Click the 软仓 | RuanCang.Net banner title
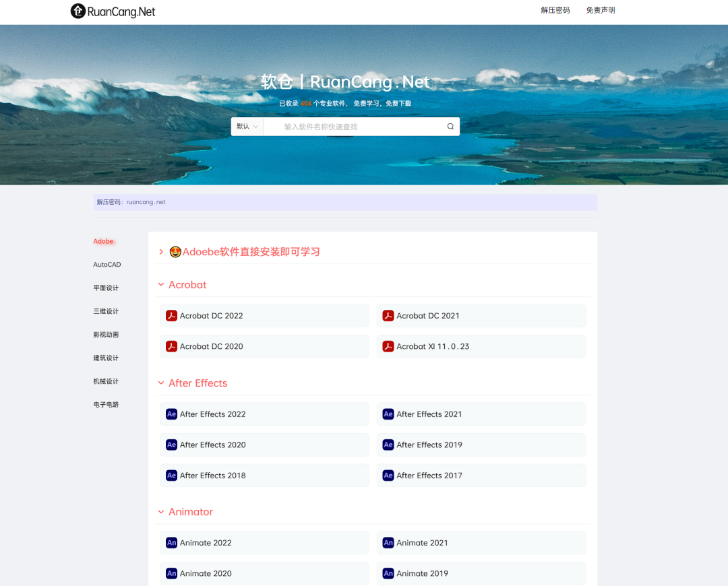The image size is (728, 586). click(345, 82)
